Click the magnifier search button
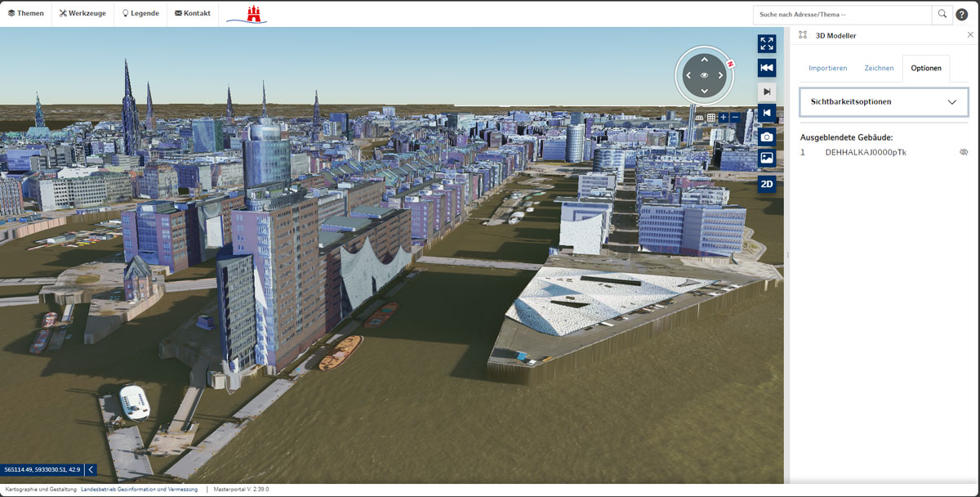 (x=942, y=14)
